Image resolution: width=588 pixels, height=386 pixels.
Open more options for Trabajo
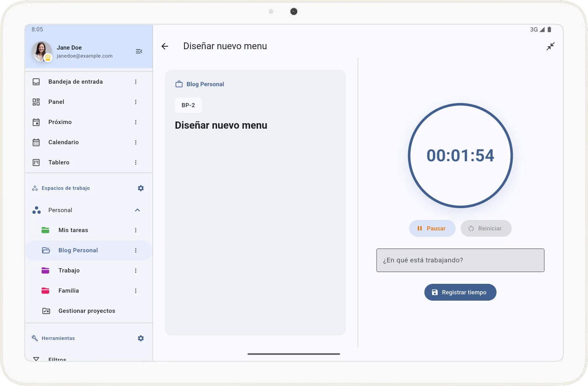click(x=136, y=270)
